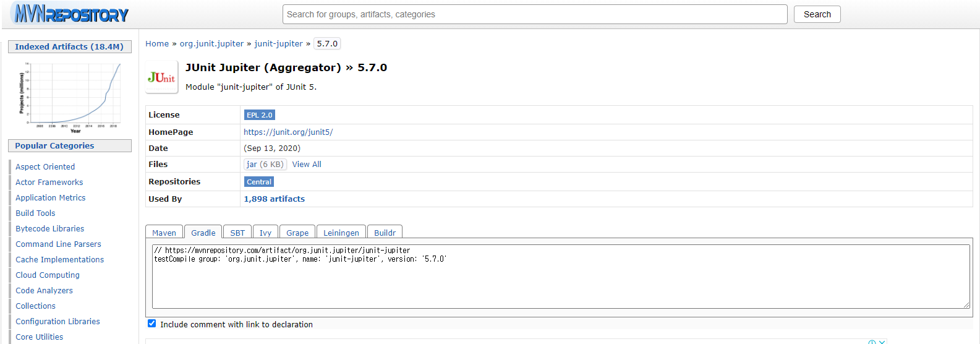Click the Module junit-jupiter description text
Screen dimensions: 980x344
(251, 87)
